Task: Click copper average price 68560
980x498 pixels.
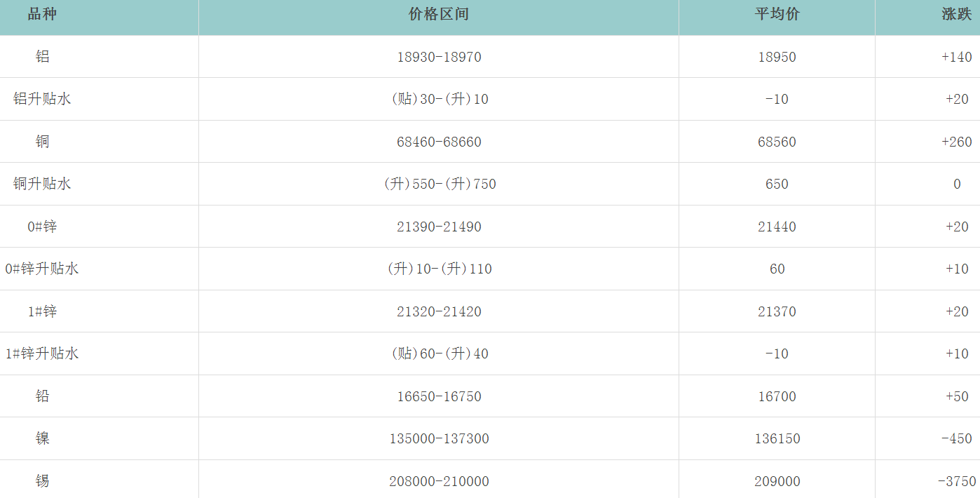Action: point(777,142)
